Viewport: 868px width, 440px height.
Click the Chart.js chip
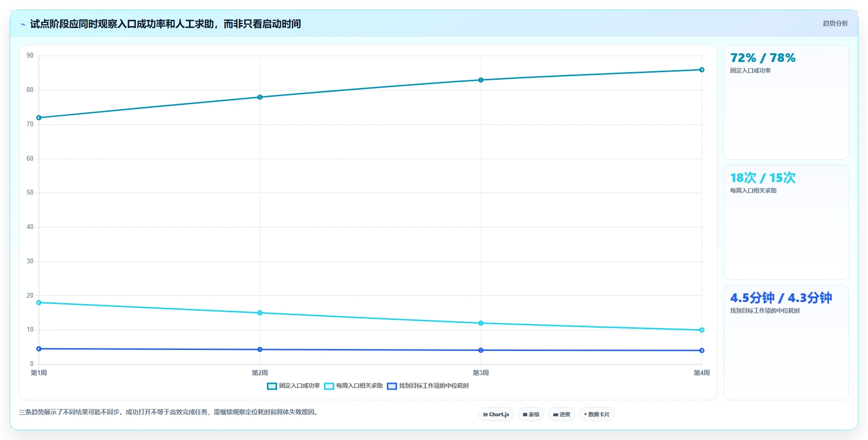pyautogui.click(x=496, y=414)
